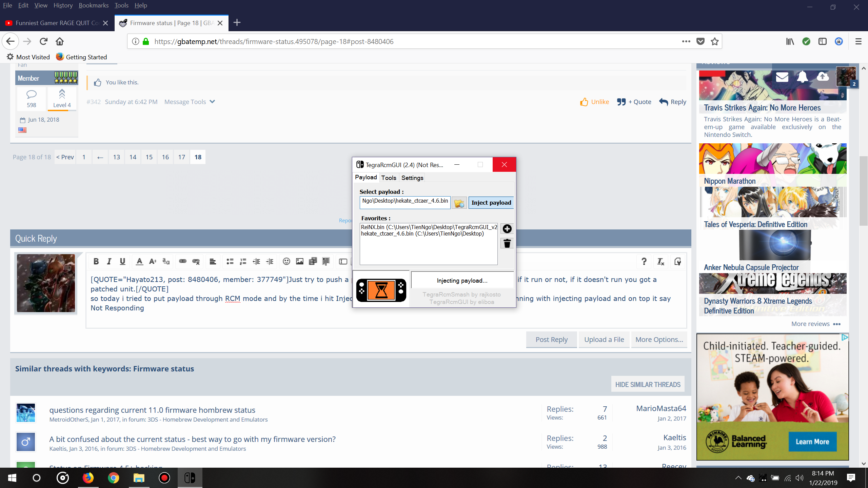Open account avatar in site header

(846, 77)
